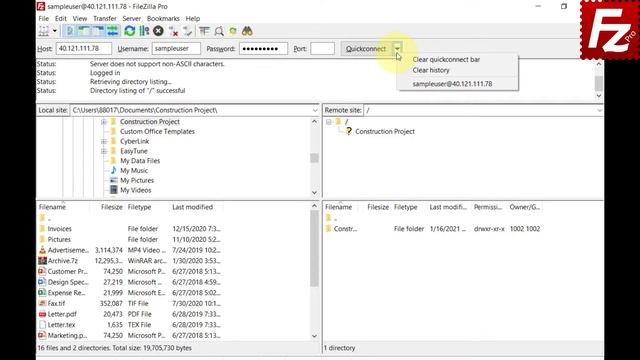
Task: Open the Edit menu
Action: (60, 18)
